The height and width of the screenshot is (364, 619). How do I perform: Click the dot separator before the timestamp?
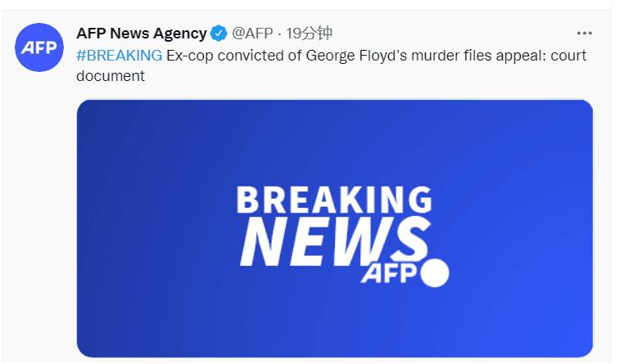pos(279,34)
